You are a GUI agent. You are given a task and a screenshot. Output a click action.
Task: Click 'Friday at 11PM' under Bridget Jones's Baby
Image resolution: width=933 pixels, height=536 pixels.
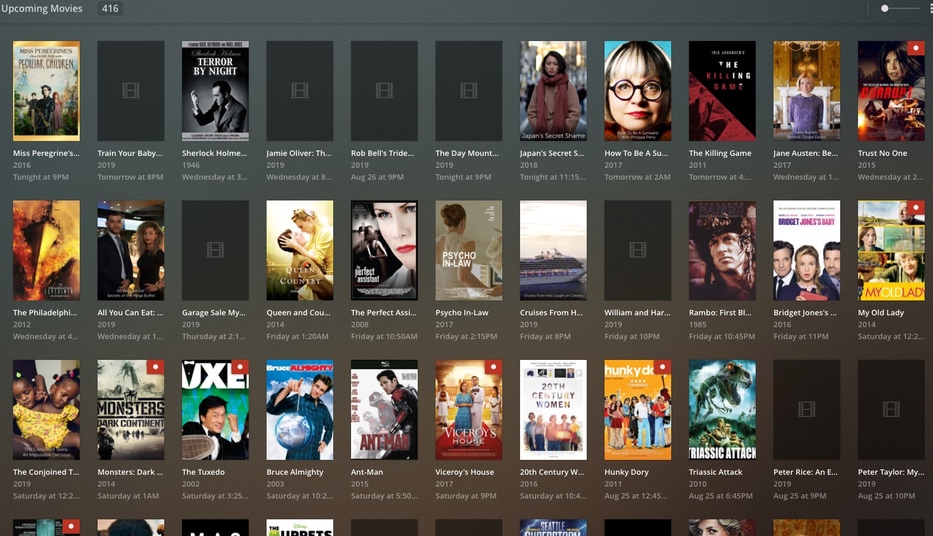point(801,336)
